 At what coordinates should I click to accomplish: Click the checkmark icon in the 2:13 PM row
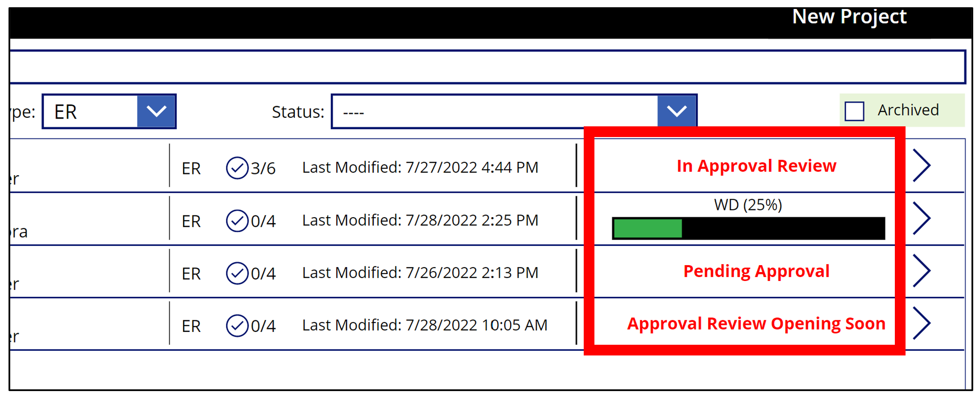pyautogui.click(x=237, y=273)
